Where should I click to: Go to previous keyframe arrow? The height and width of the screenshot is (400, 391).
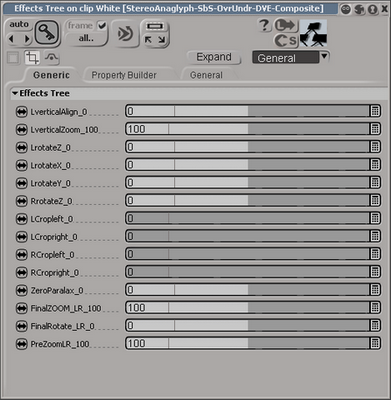12,39
